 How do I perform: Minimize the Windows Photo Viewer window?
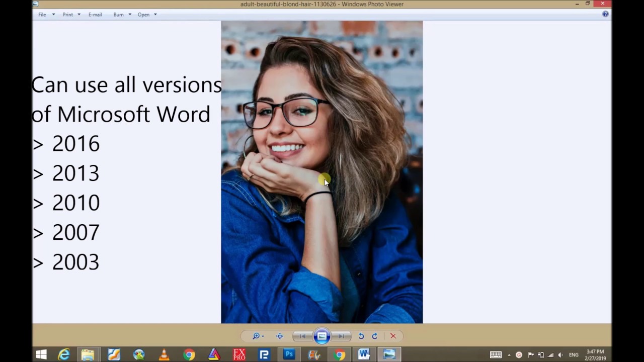(x=577, y=4)
